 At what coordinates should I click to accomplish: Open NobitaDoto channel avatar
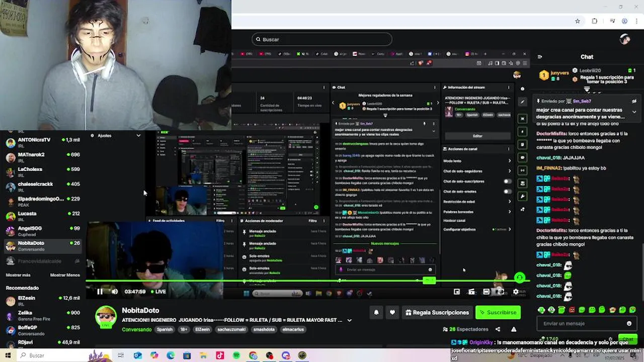tap(106, 317)
